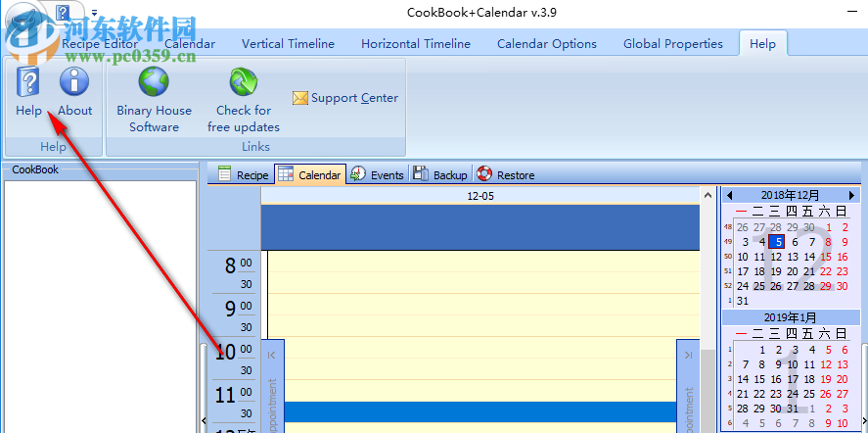Click the Restore lifebuoy button
The image size is (868, 433).
coord(505,174)
